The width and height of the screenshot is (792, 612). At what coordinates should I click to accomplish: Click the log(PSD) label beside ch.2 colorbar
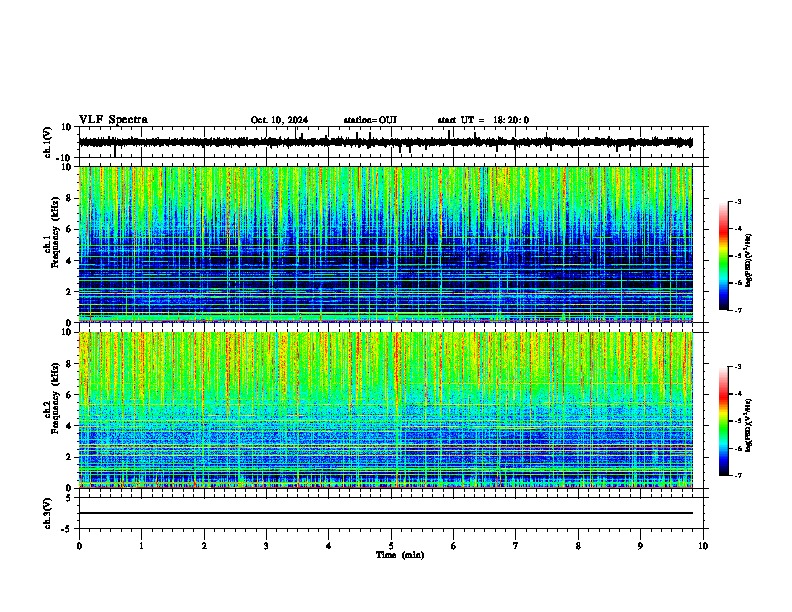pos(748,425)
